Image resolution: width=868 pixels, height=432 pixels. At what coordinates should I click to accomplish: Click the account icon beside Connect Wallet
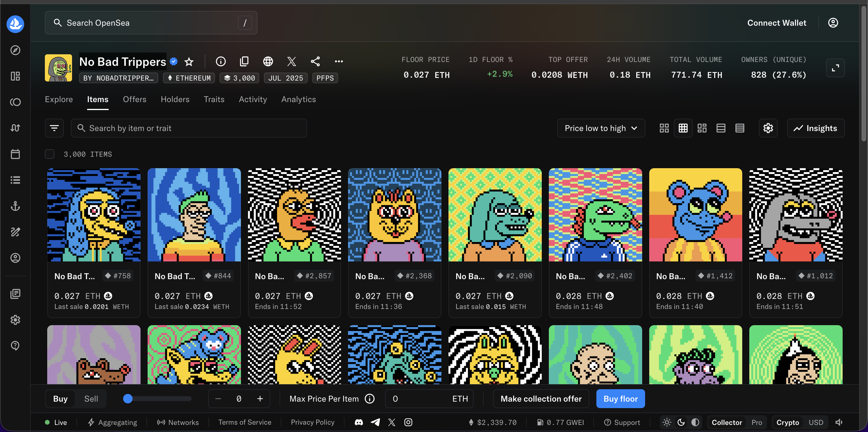point(833,23)
